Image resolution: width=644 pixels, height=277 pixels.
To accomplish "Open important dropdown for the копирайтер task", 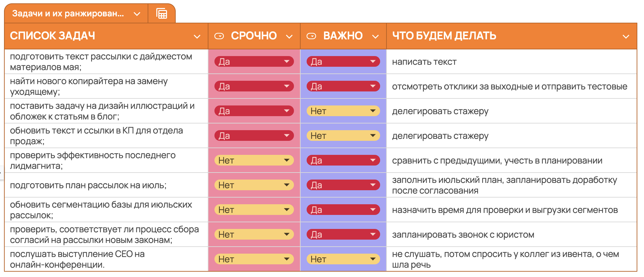I will click(343, 86).
